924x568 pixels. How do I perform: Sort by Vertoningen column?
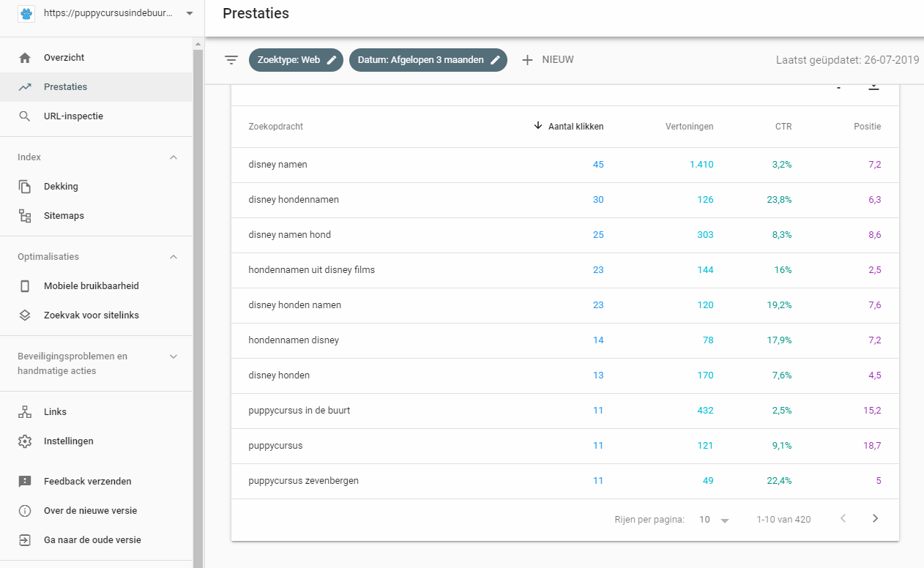click(x=689, y=127)
